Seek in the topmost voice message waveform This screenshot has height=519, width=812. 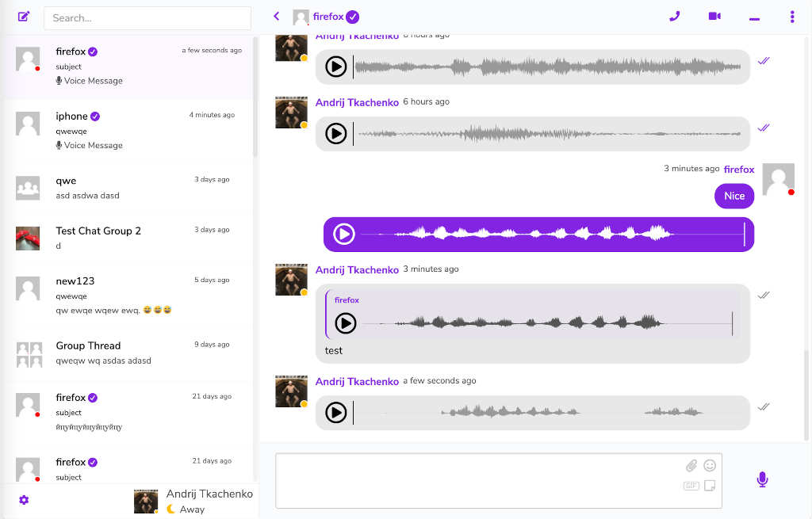(x=548, y=67)
